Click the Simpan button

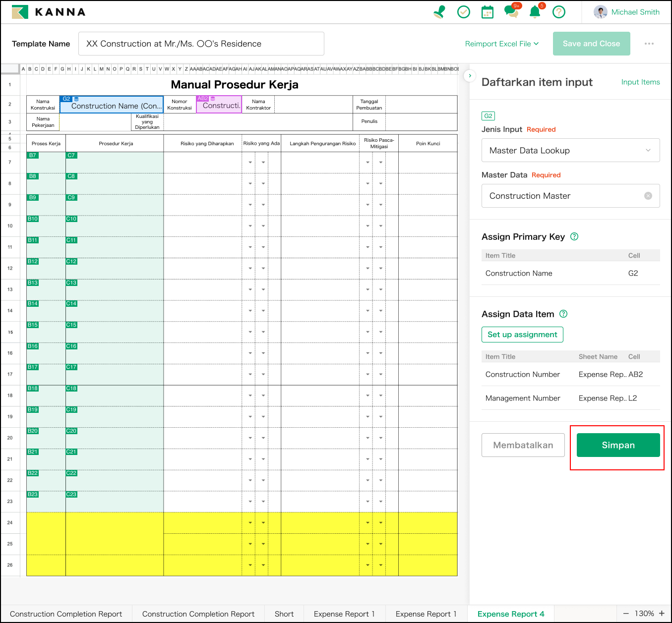pyautogui.click(x=618, y=445)
